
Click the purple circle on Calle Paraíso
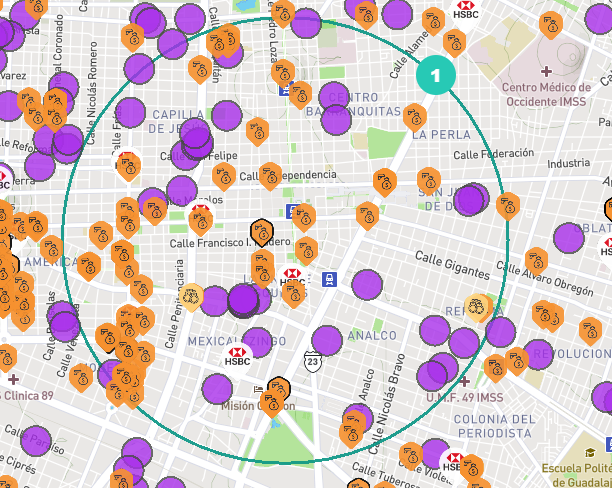click(36, 442)
